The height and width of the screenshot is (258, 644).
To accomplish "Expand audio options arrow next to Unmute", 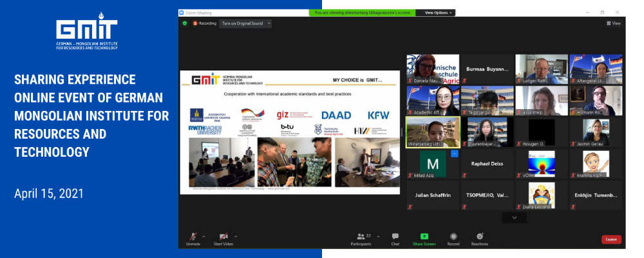I will 204,237.
